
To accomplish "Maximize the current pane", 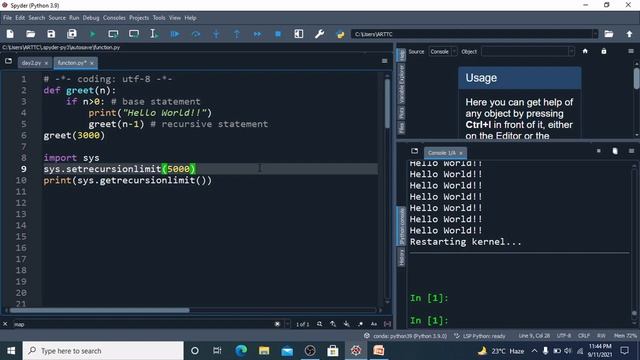I will [299, 34].
